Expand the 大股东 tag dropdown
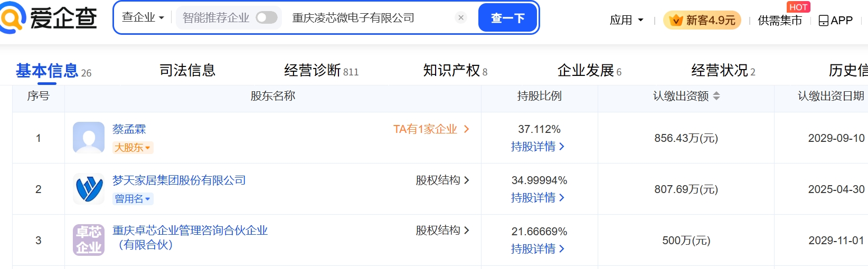 [133, 148]
